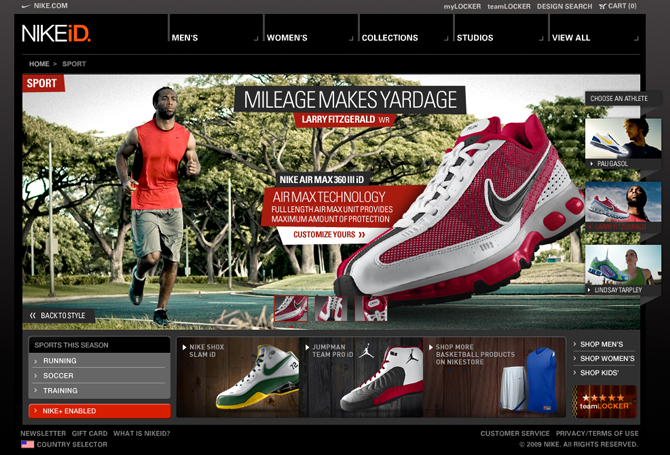The height and width of the screenshot is (455, 670).
Task: Select SOCCER sport category
Action: 100,376
